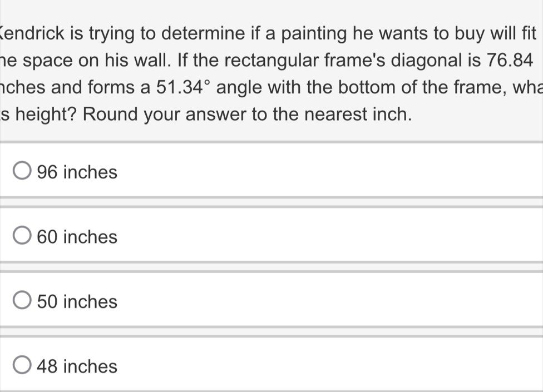The height and width of the screenshot is (392, 543).
Task: Choose the 60 inches radio button
Action: click(23, 237)
